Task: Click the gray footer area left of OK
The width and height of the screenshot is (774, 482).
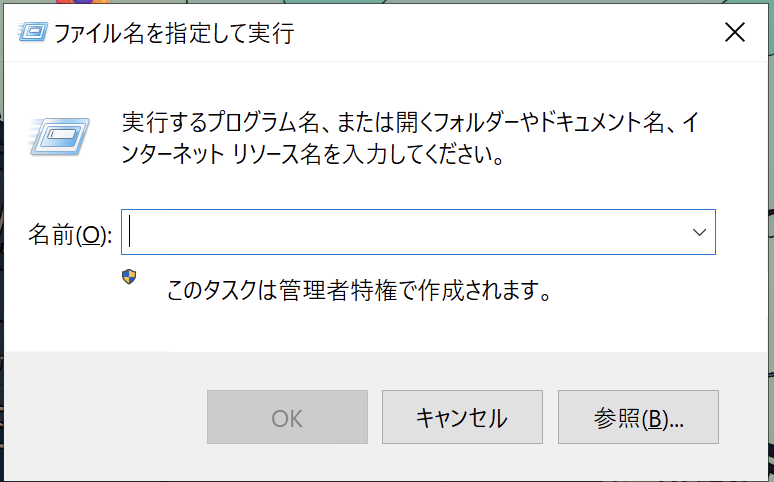Action: pos(105,417)
